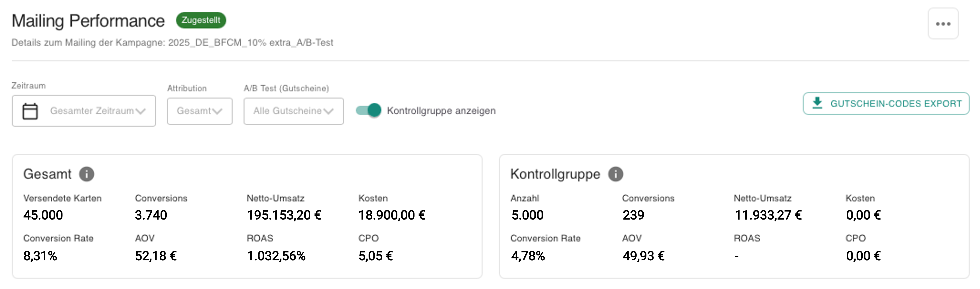Open the Attribution Gesamt dropdown
Viewport: 980px width, 289px height.
pos(199,111)
